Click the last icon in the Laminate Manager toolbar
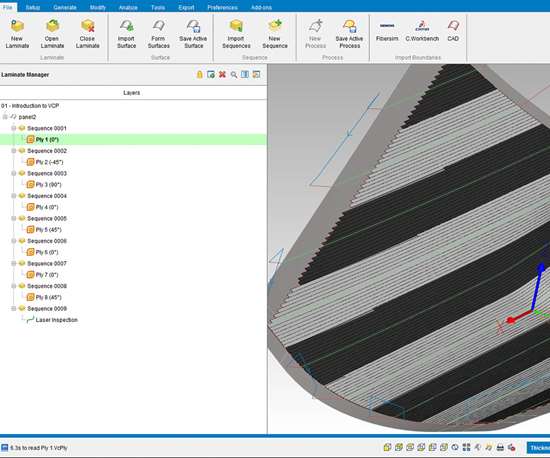 (x=256, y=74)
